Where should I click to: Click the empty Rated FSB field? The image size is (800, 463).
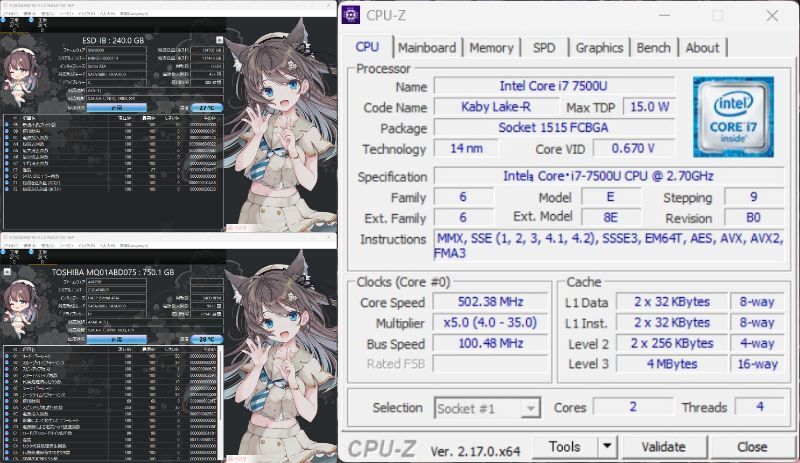point(490,364)
